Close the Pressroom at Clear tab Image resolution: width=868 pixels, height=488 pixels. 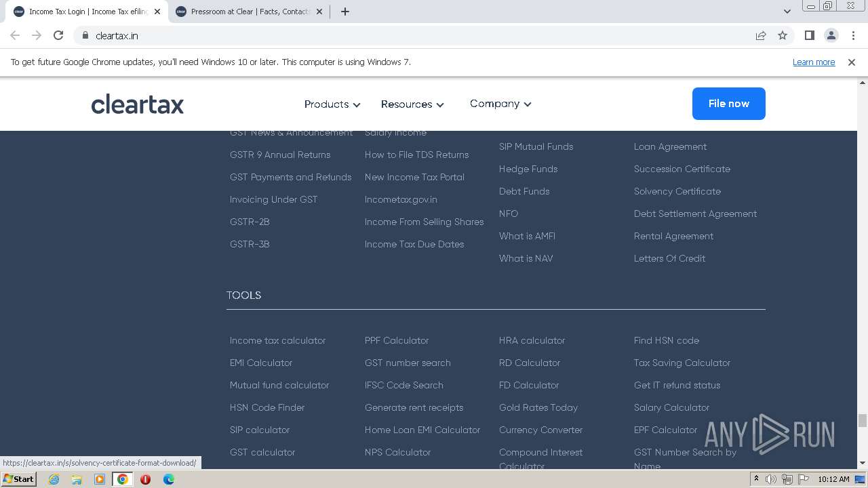(x=319, y=12)
